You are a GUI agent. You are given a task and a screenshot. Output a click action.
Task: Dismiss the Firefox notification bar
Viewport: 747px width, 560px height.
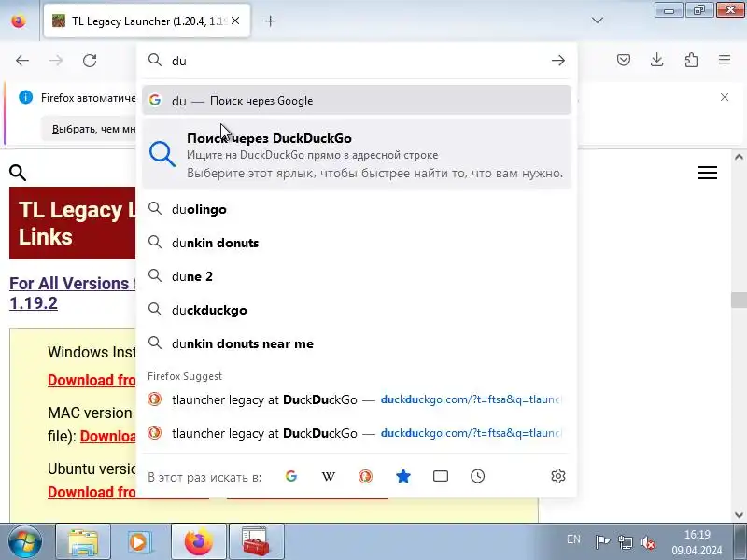tap(725, 97)
